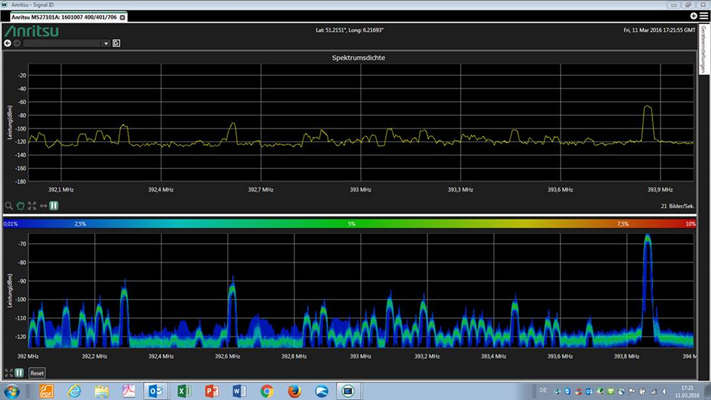
Task: Click the fullscreen icon beside the Reset button
Action: [8, 372]
